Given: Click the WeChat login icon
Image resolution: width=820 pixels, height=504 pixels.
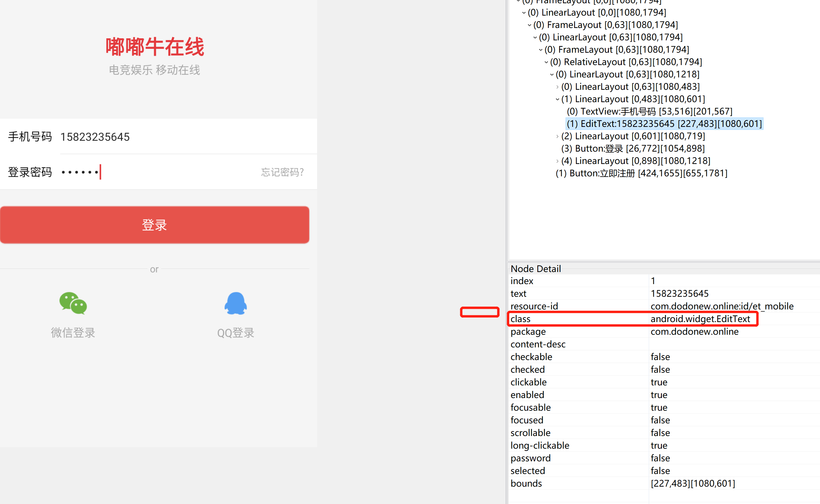Looking at the screenshot, I should 73,303.
